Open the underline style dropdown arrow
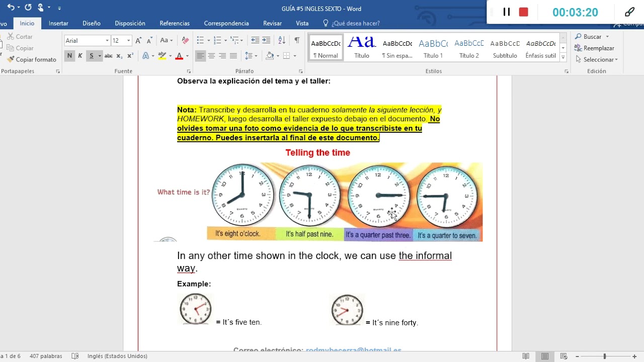Image resolution: width=644 pixels, height=362 pixels. tap(100, 56)
